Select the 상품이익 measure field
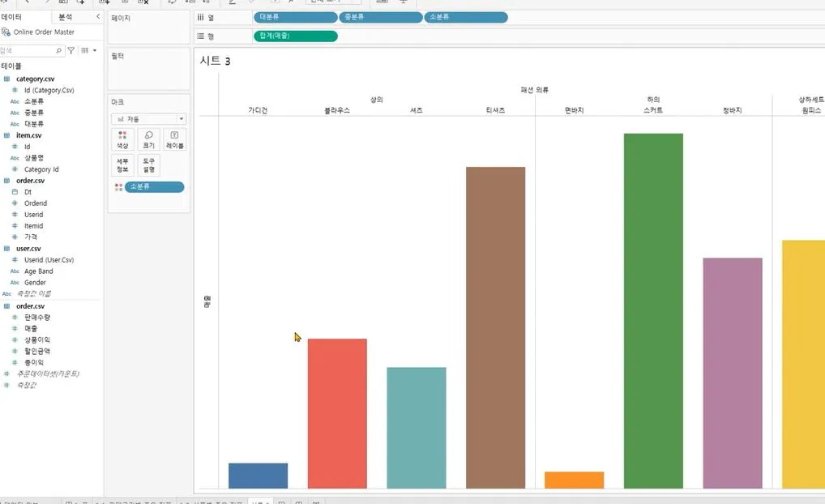Viewport: 825px width, 504px height. [37, 340]
